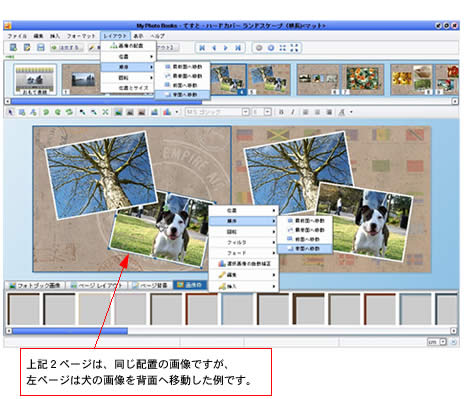Select 背面へ移動 in context menu submenu

click(x=305, y=249)
